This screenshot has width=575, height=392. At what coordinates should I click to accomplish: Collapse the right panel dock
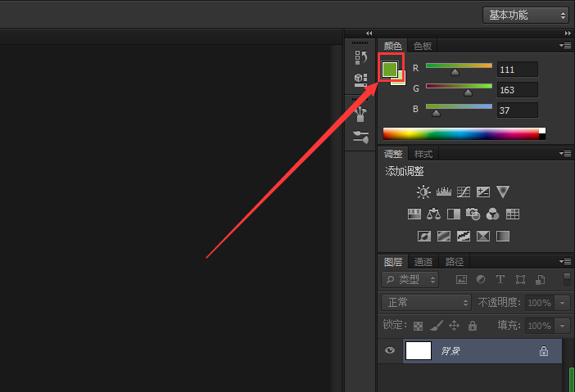(x=568, y=33)
